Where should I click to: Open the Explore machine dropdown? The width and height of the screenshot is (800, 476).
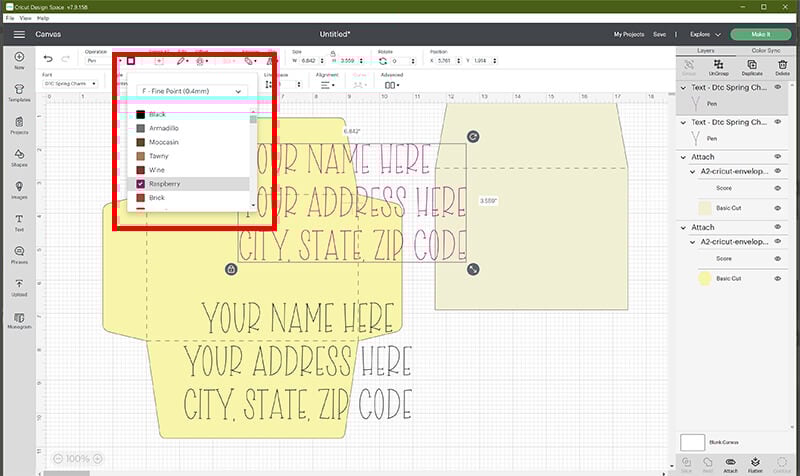click(x=705, y=34)
